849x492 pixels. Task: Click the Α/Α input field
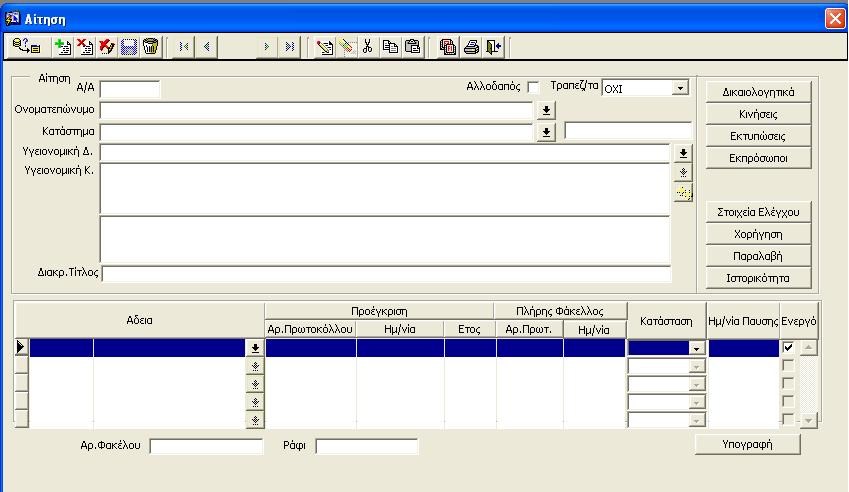pyautogui.click(x=130, y=89)
